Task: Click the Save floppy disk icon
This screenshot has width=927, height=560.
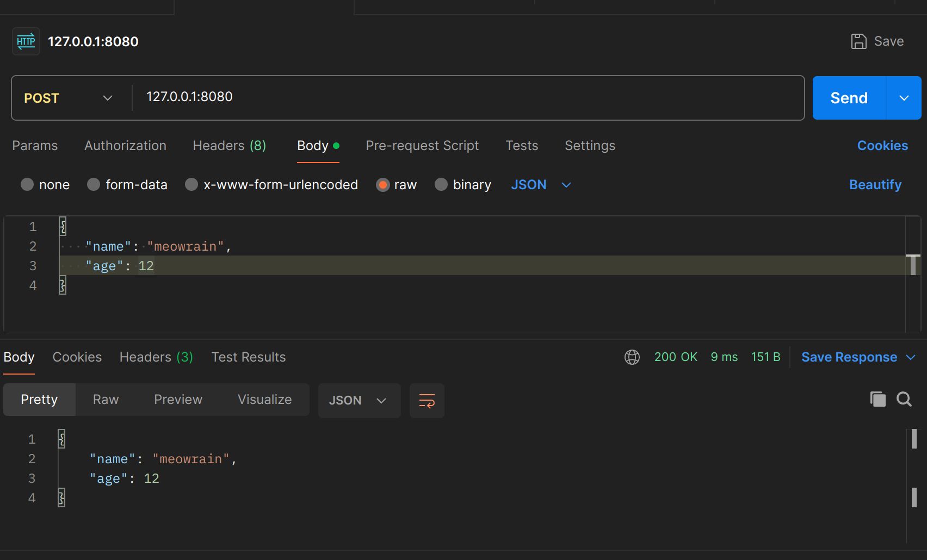Action: click(858, 41)
